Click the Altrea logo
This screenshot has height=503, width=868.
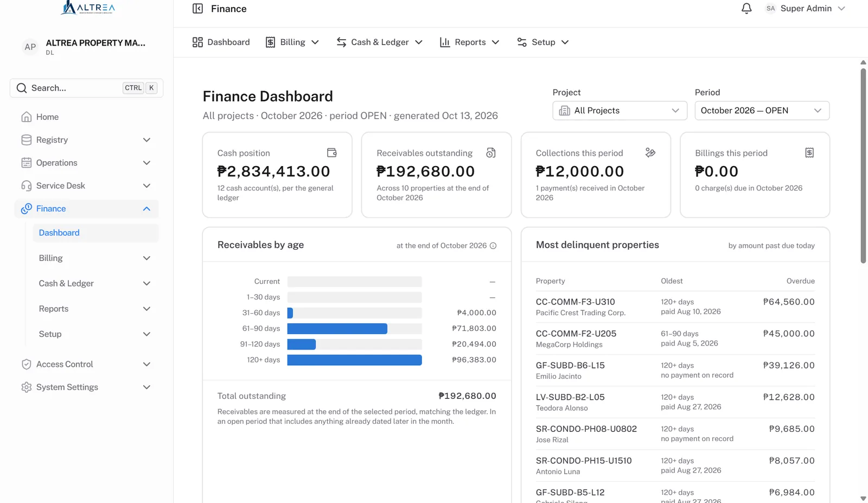tap(88, 8)
